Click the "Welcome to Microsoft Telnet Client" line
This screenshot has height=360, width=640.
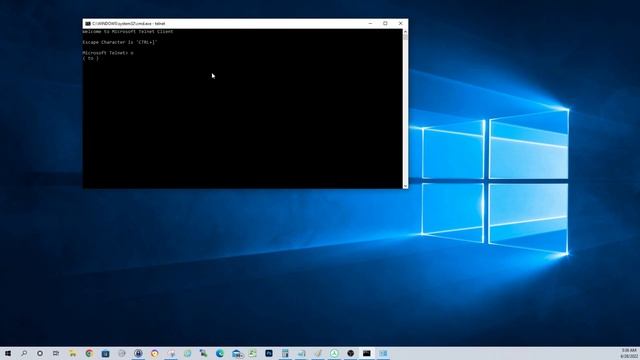128,31
